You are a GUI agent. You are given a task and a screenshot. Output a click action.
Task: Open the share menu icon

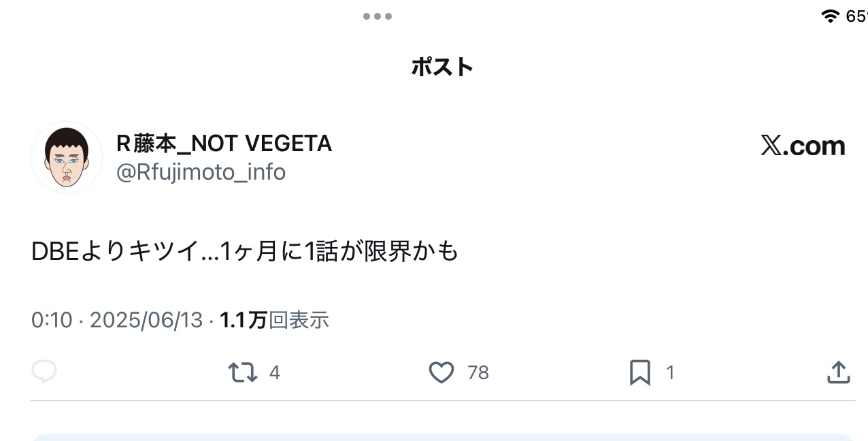tap(838, 372)
